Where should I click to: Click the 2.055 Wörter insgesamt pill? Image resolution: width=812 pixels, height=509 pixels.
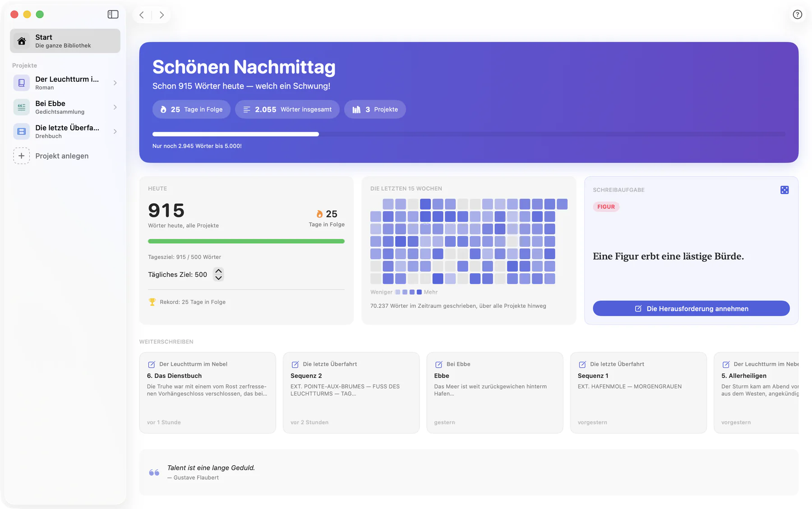tap(287, 110)
